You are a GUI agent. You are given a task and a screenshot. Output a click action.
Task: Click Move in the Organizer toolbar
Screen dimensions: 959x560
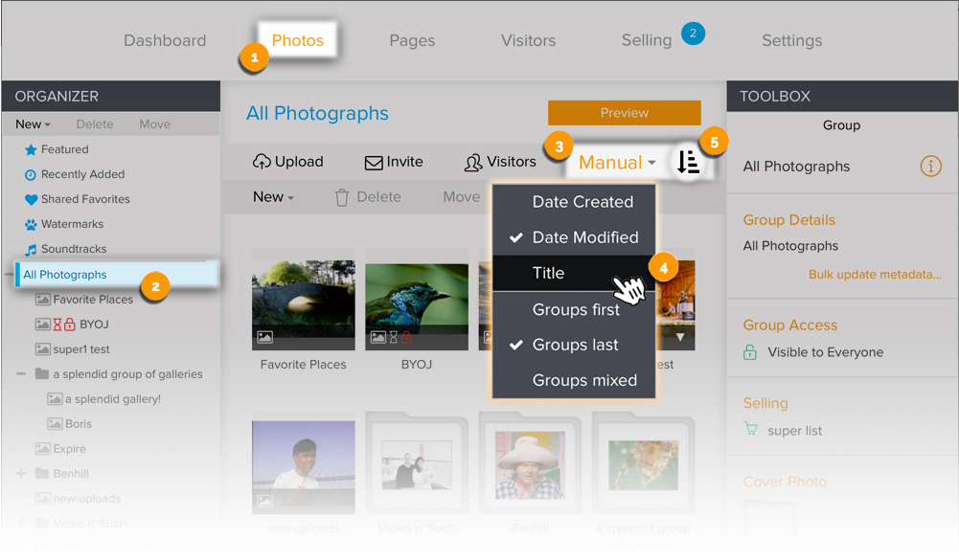click(x=155, y=124)
